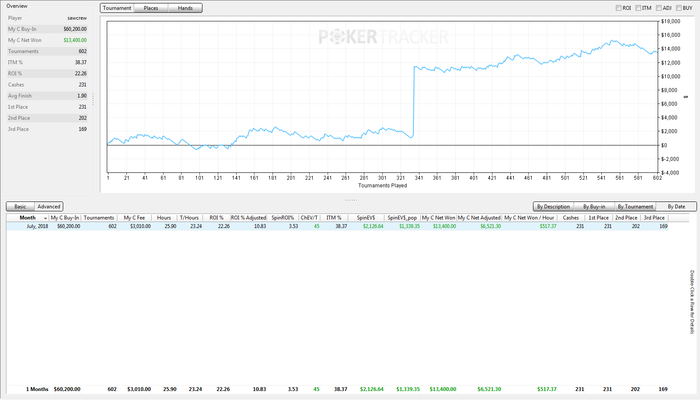Viewport: 700px width, 400px height.
Task: Click the My C Net Won overview value
Action: point(75,40)
